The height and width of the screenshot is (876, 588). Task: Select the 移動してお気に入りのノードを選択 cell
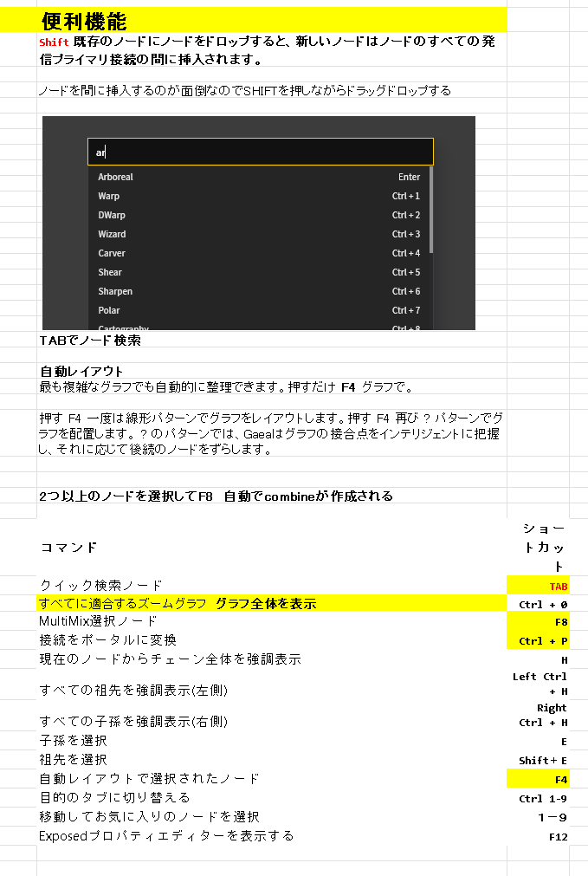[272, 816]
